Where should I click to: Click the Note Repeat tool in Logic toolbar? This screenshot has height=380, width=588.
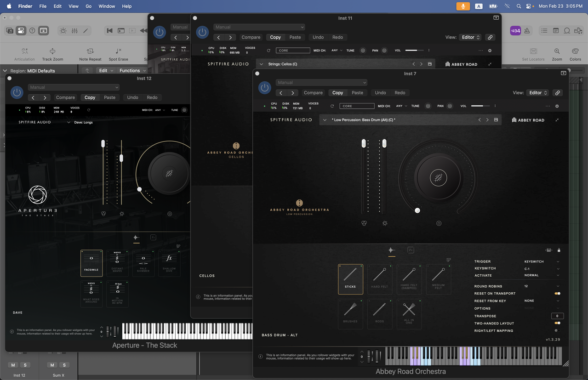coord(90,54)
